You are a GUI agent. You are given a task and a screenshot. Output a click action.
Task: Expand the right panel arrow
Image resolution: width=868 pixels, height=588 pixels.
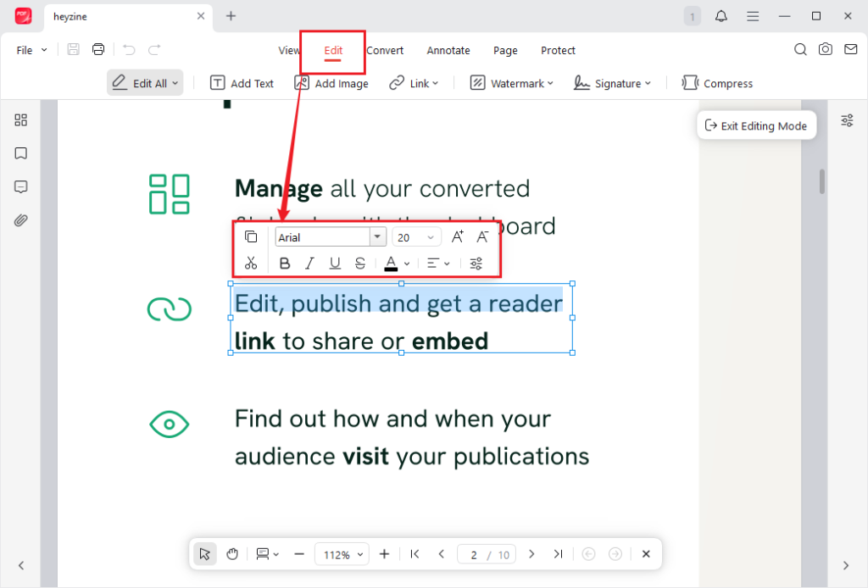click(845, 565)
